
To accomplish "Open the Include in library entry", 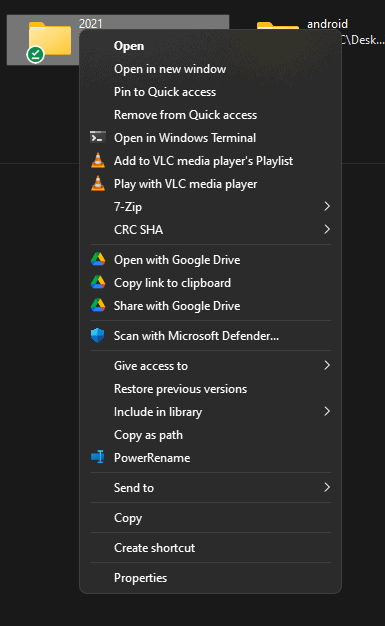I will (x=210, y=412).
